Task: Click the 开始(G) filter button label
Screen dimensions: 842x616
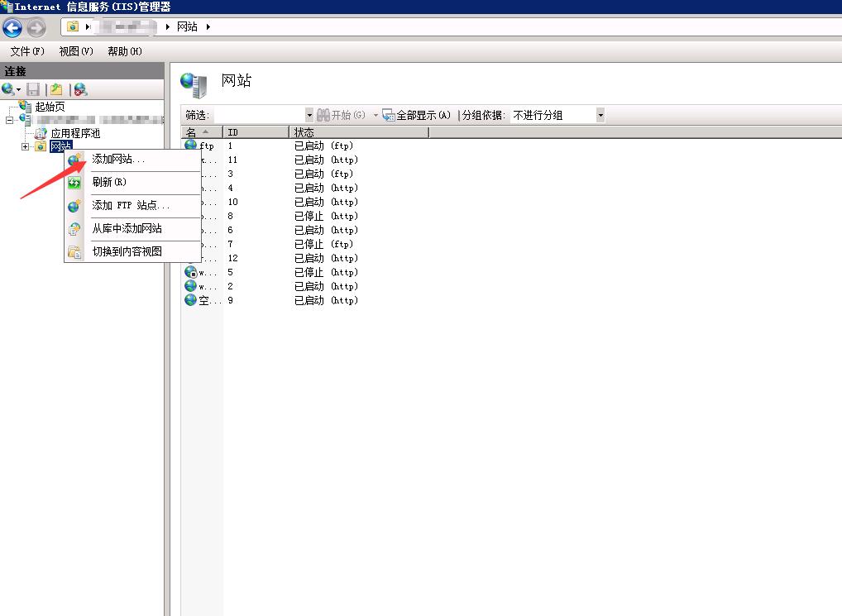Action: click(348, 115)
